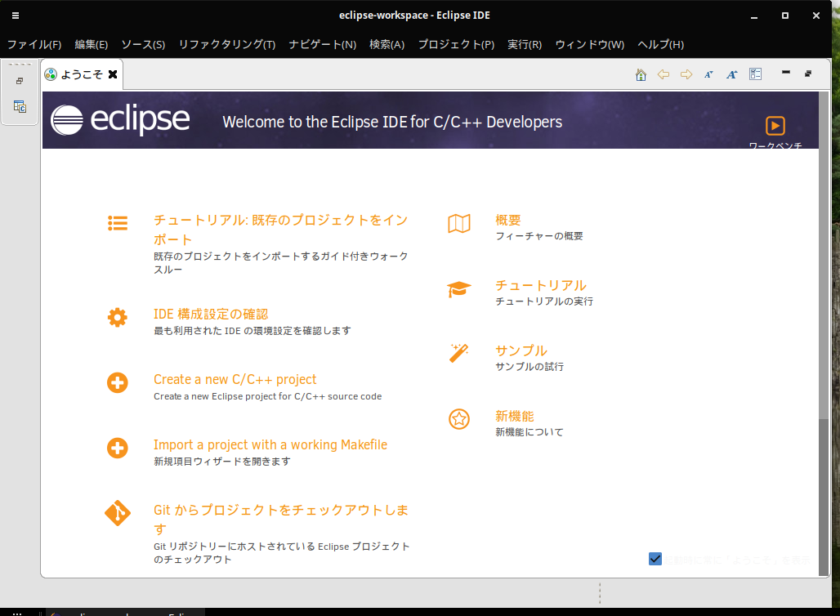Open the 新機能 link
Screen dimensions: 840x616
point(515,416)
